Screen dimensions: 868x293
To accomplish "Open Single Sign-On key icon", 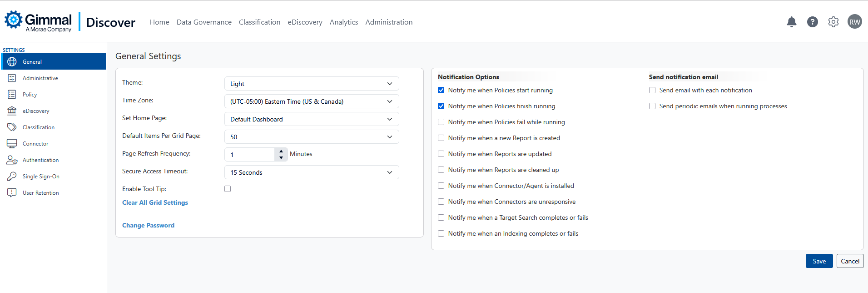I will (x=12, y=177).
